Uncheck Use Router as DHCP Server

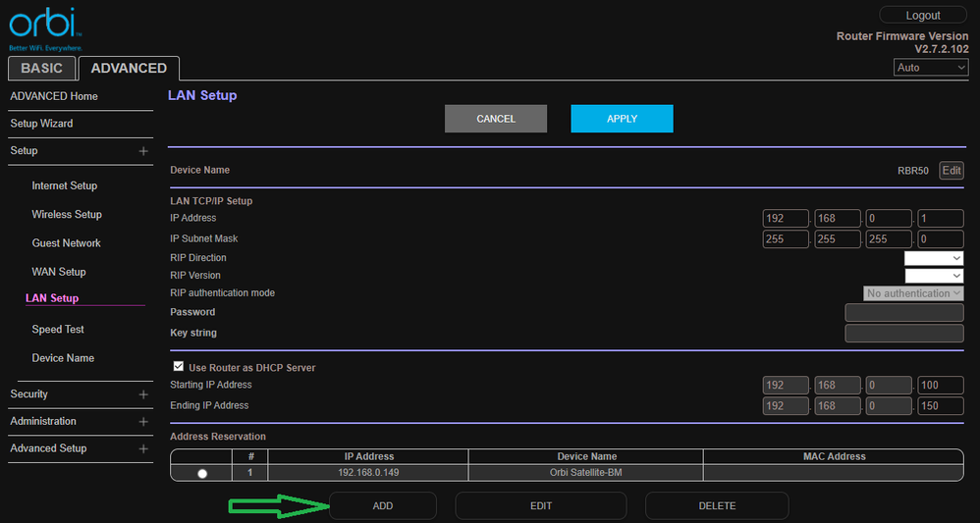click(179, 367)
